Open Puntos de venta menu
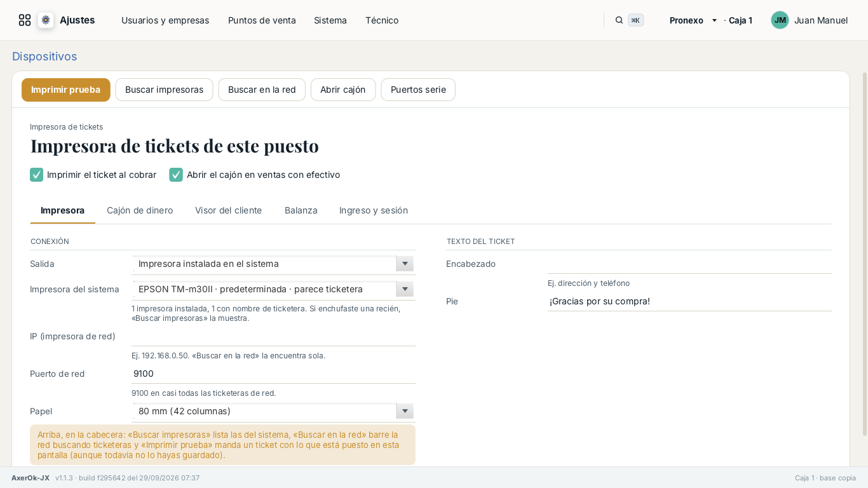 coord(262,20)
